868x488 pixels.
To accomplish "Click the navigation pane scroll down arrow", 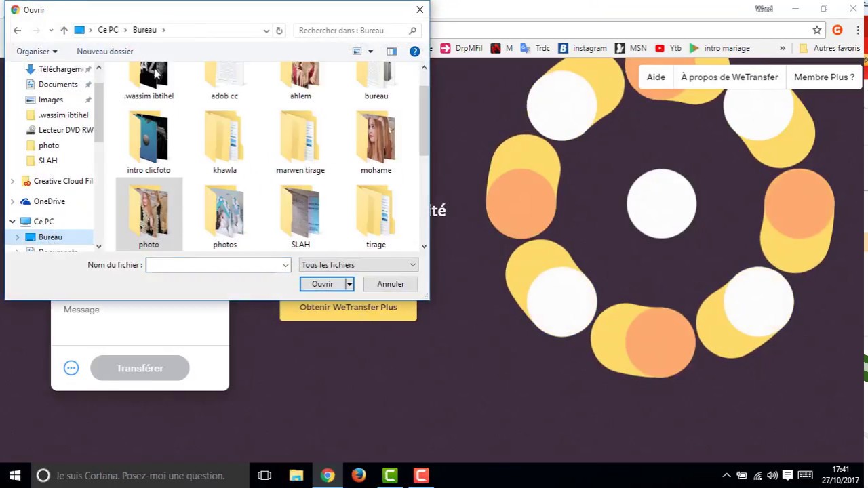I will click(x=98, y=246).
